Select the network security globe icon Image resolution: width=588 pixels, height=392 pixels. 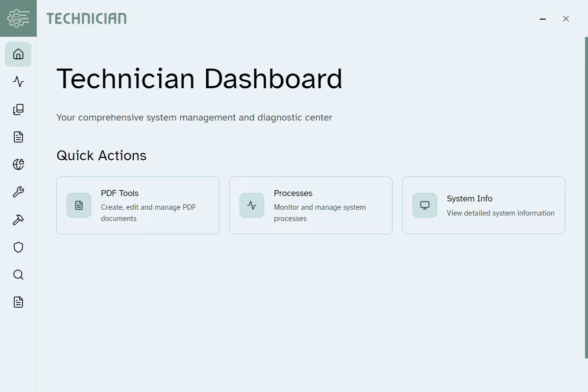pos(18,164)
